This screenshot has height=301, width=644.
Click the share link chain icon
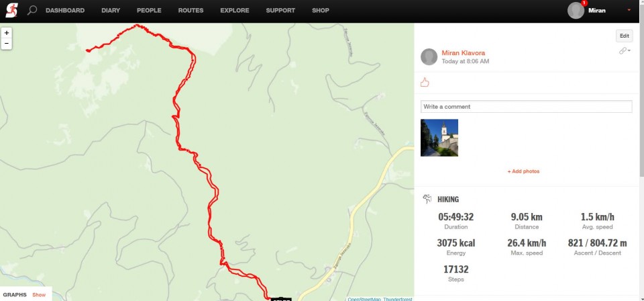pos(623,50)
